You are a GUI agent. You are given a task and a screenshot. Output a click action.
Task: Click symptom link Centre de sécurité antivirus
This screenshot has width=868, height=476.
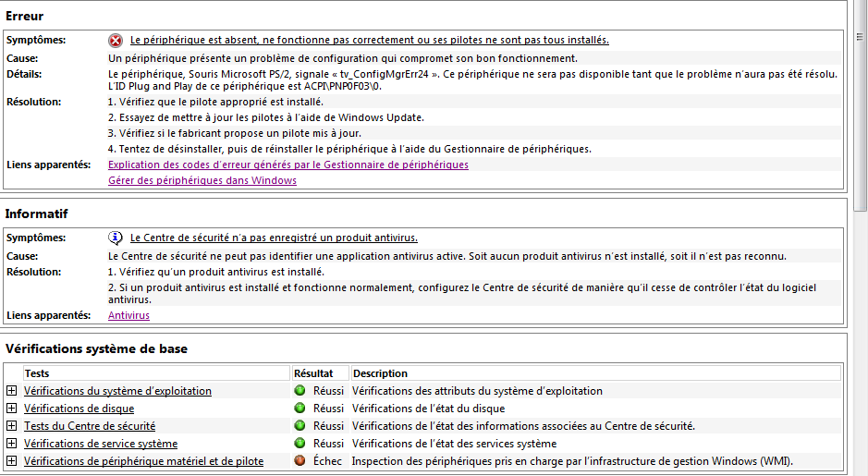pyautogui.click(x=274, y=238)
